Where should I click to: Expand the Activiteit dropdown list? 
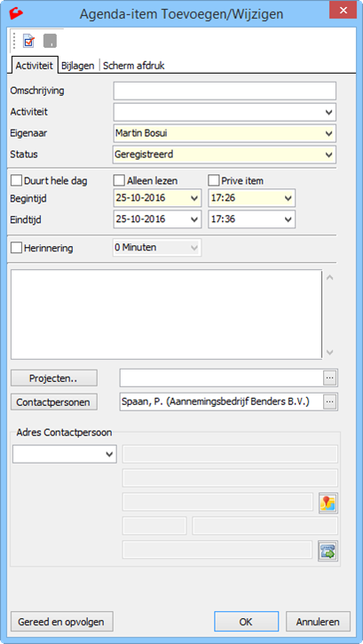coord(328,112)
